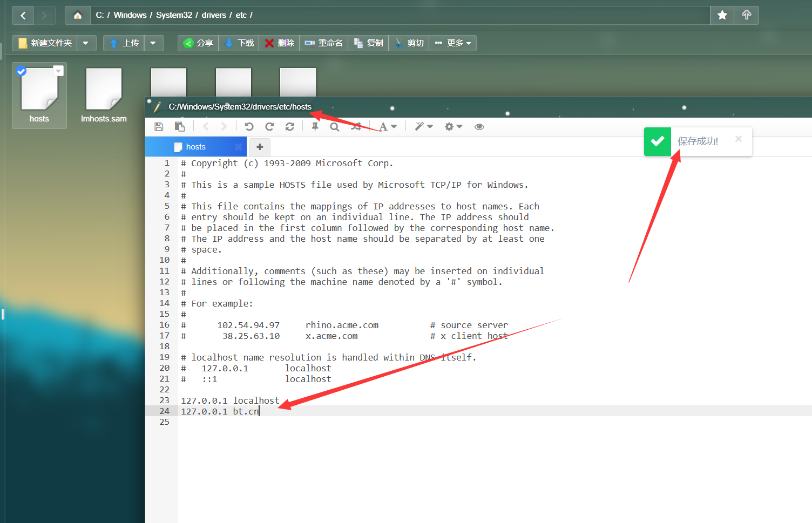
Task: Click the '# For example:' line
Action: 216,303
